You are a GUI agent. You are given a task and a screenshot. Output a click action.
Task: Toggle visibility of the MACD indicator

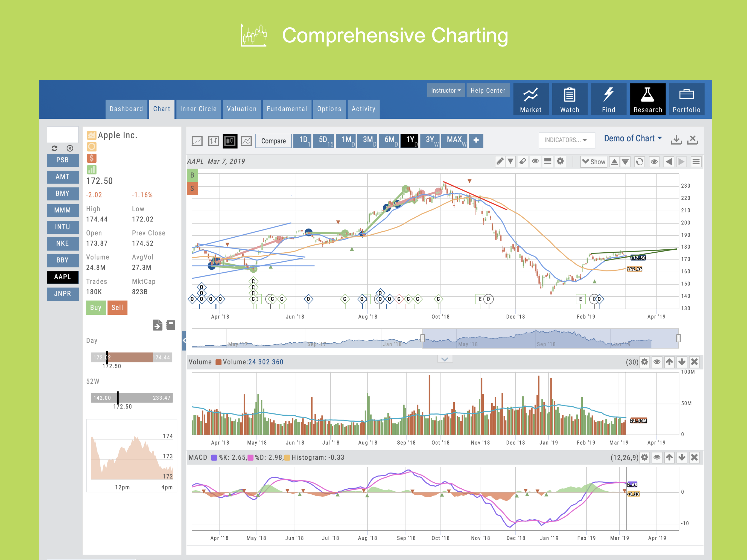[657, 457]
